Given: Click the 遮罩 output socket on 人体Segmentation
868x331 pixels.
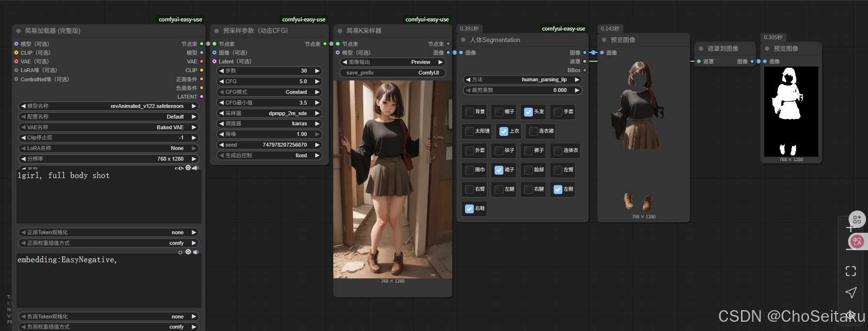Looking at the screenshot, I should click(x=585, y=61).
